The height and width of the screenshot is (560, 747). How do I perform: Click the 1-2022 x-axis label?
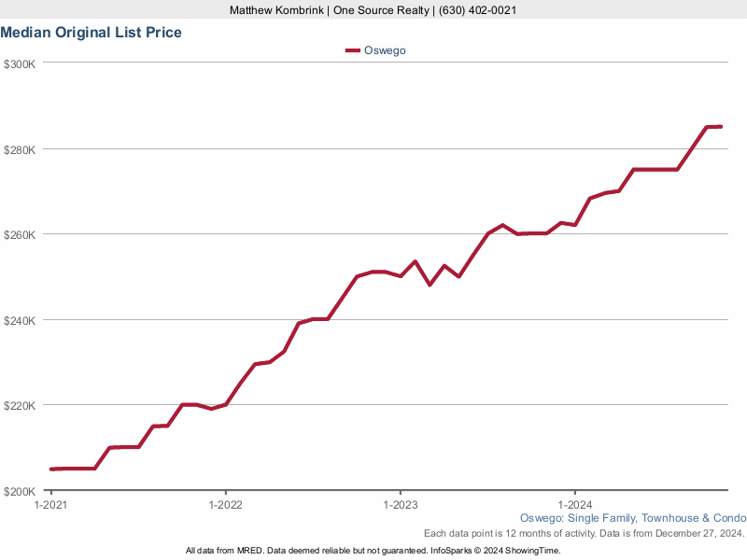tap(225, 505)
